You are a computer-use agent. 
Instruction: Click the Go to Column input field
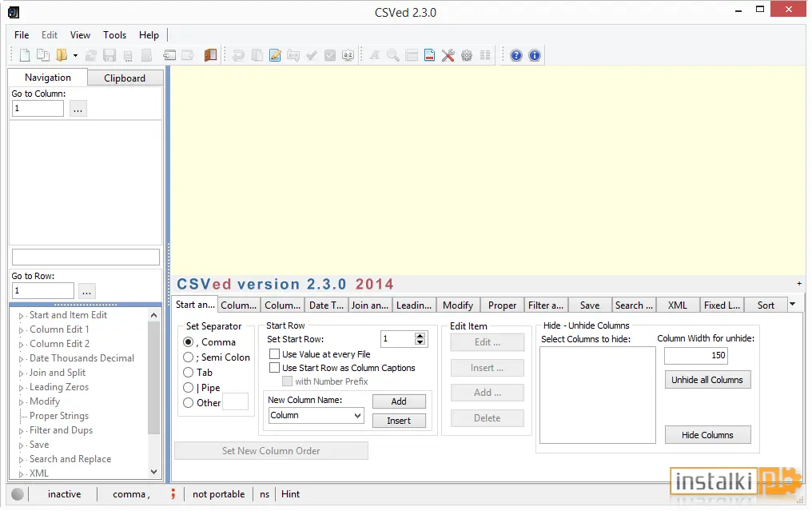click(38, 108)
